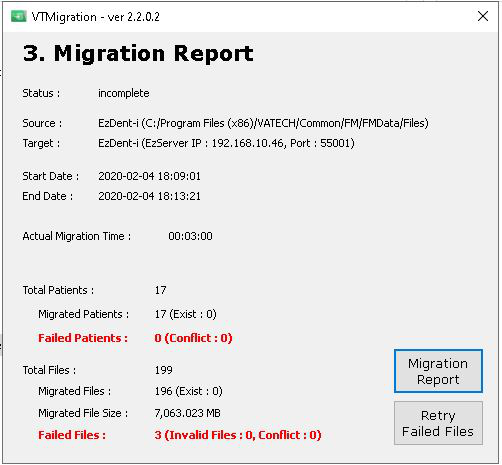The image size is (502, 465).
Task: Close the VTMigration window
Action: coord(483,16)
